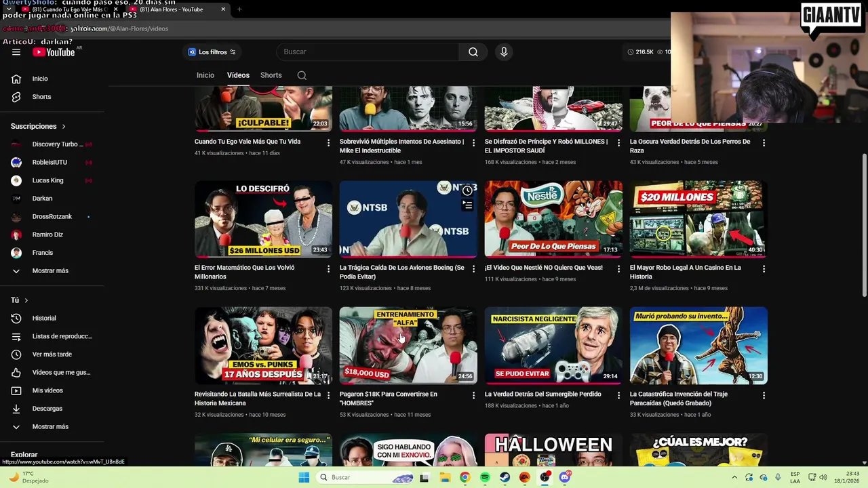The height and width of the screenshot is (488, 868).
Task: Open the $26 Millones USD video thumbnail
Action: [x=263, y=219]
